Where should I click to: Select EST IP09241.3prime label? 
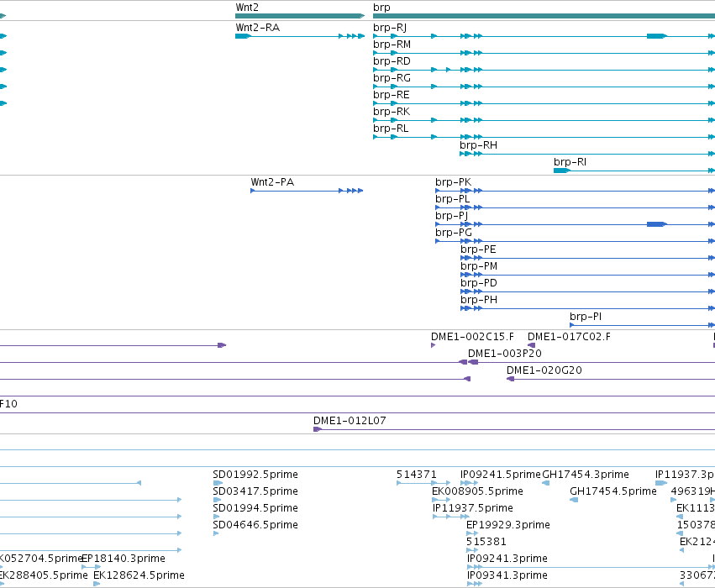coord(507,559)
